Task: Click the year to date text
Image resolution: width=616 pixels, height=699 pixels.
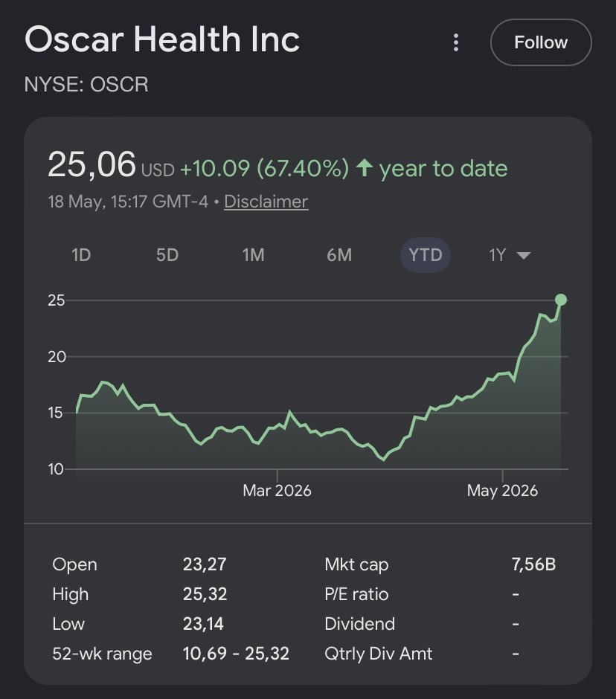Action: pos(443,169)
